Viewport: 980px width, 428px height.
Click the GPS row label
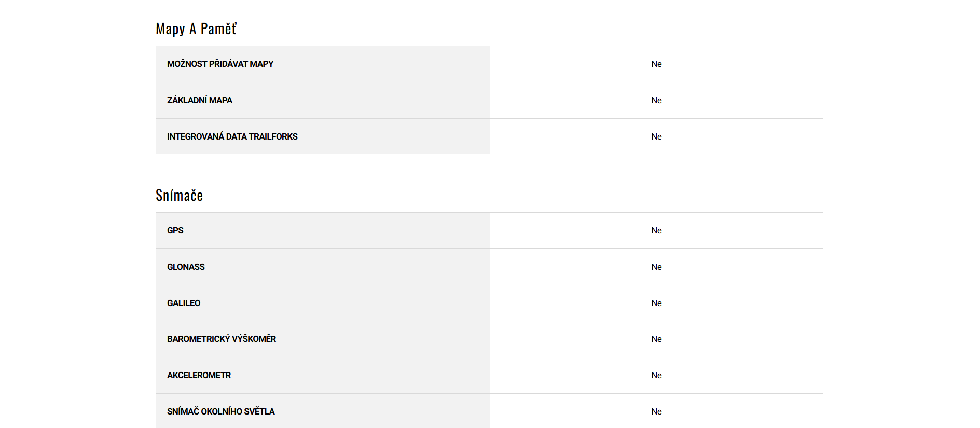[x=175, y=230]
